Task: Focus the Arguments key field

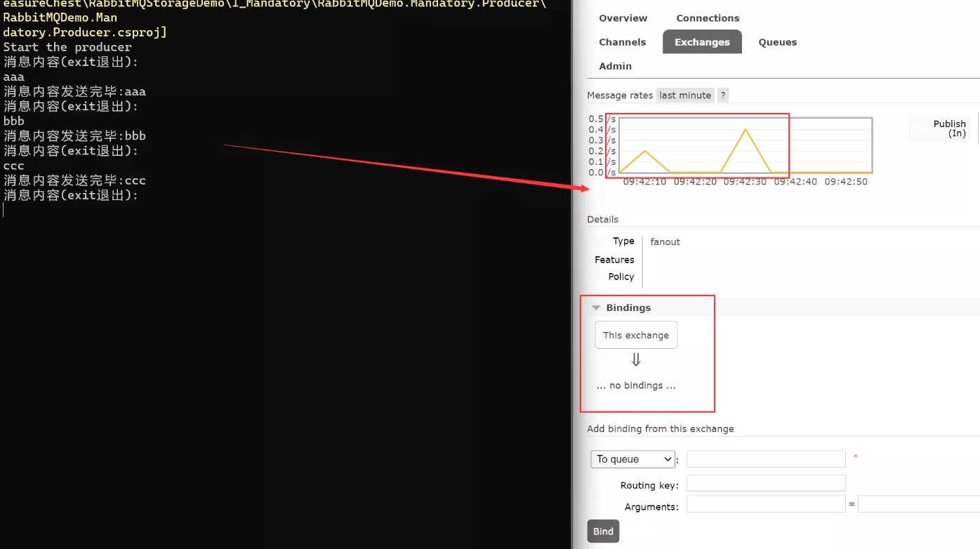Action: pyautogui.click(x=766, y=504)
